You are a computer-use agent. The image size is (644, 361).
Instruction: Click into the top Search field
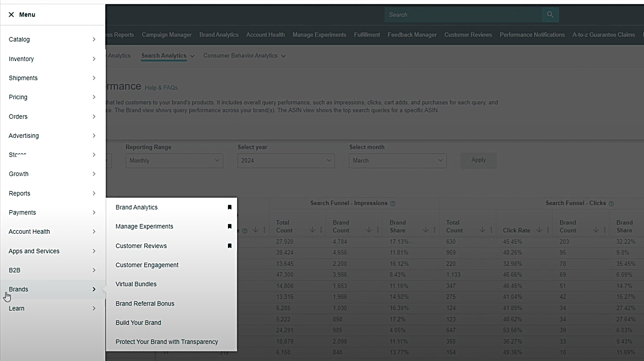[463, 15]
